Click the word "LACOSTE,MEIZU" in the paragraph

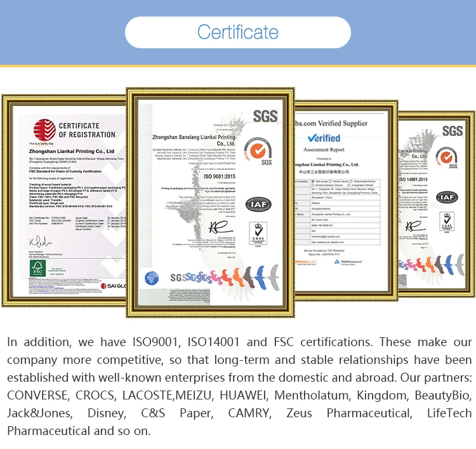(x=167, y=395)
